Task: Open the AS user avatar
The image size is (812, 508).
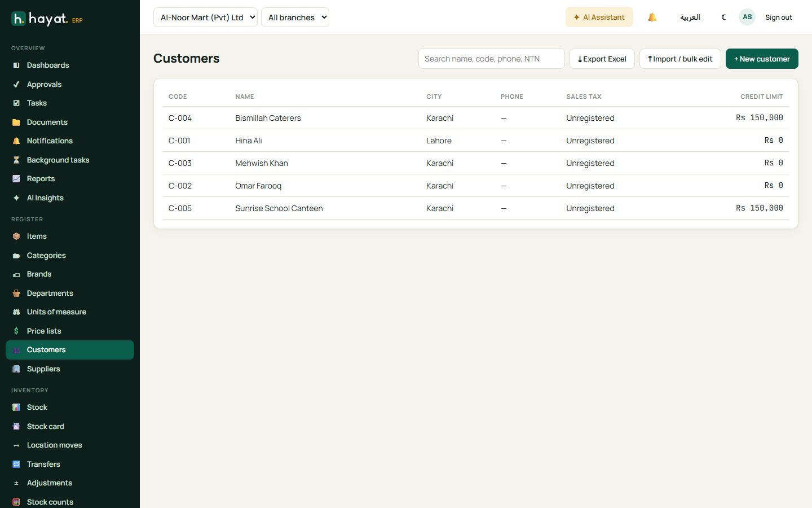Action: pos(747,17)
